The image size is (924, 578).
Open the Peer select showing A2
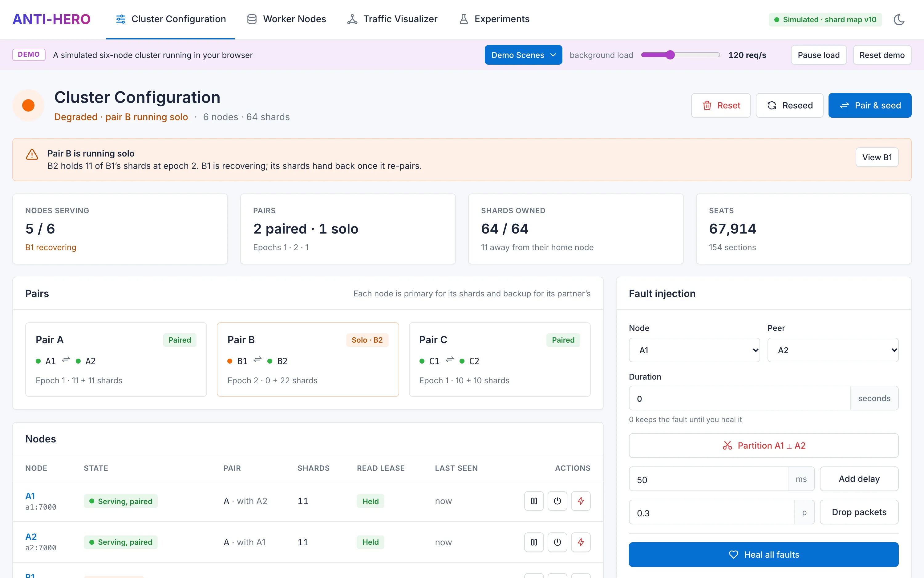[833, 350]
